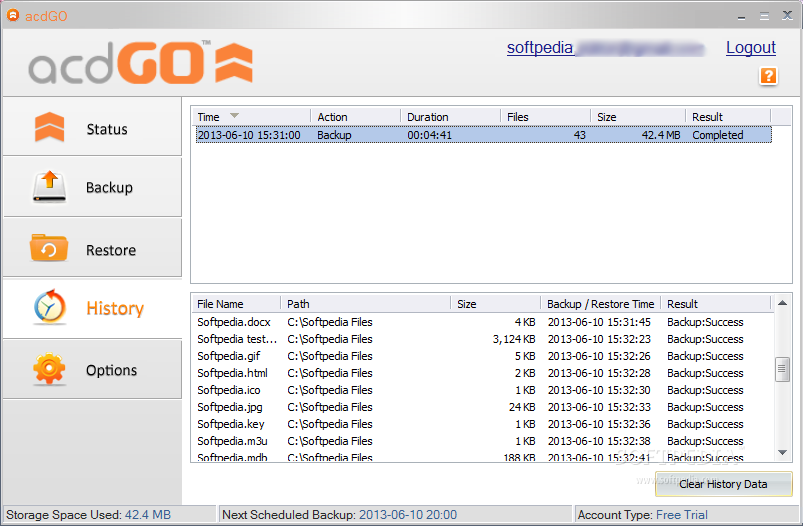Screen dimensions: 803x526
Task: Click the Restore folder icon
Action: click(x=49, y=248)
